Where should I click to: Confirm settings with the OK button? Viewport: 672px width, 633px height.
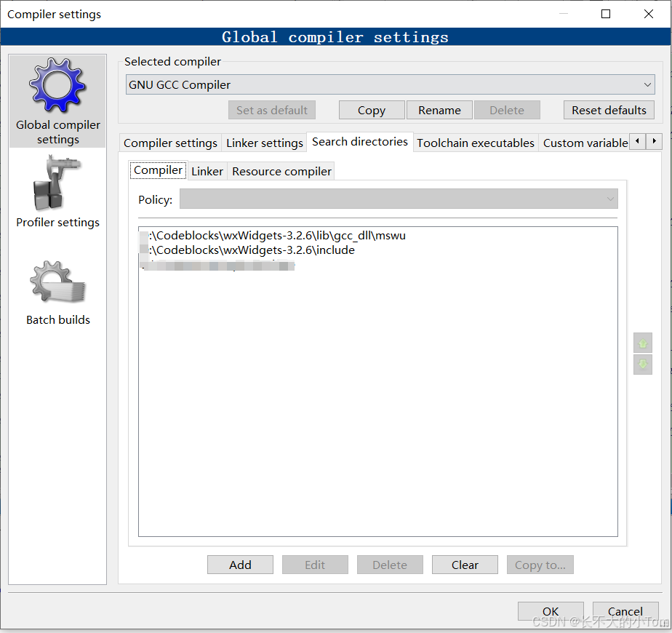click(551, 611)
